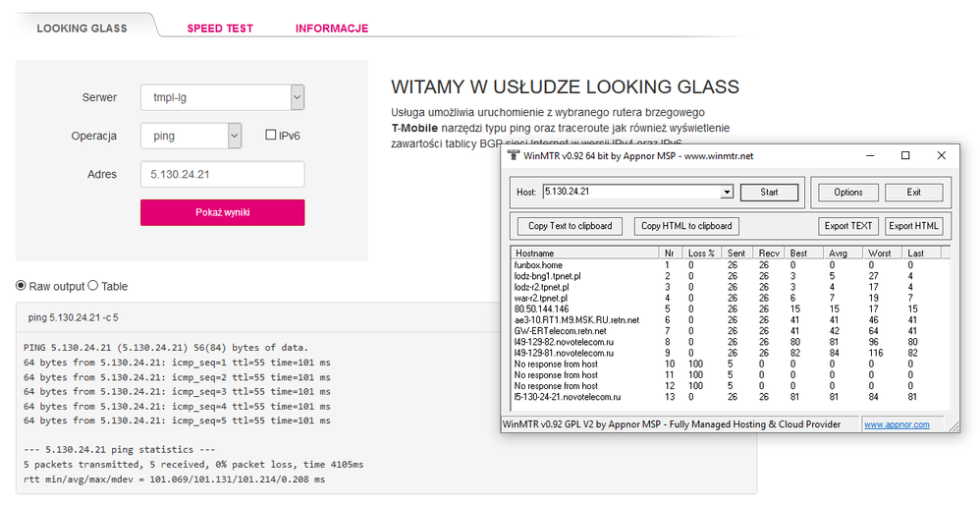This screenshot has height=506, width=980.
Task: Switch to Table output view
Action: click(93, 286)
